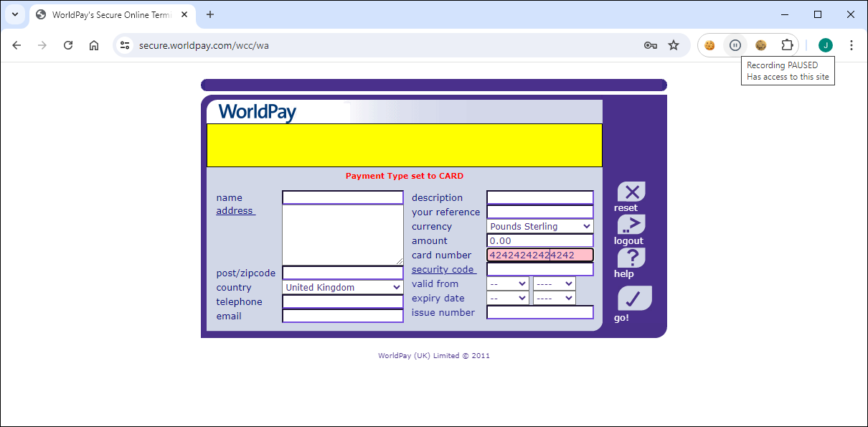Image resolution: width=868 pixels, height=427 pixels.
Task: Open the Extensions puzzle icon
Action: pos(787,45)
